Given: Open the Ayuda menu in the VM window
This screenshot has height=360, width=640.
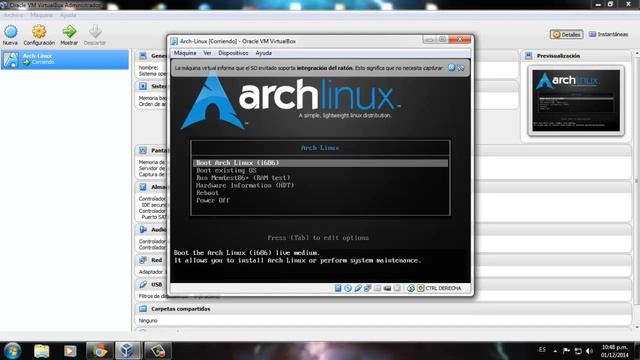Looking at the screenshot, I should point(263,53).
